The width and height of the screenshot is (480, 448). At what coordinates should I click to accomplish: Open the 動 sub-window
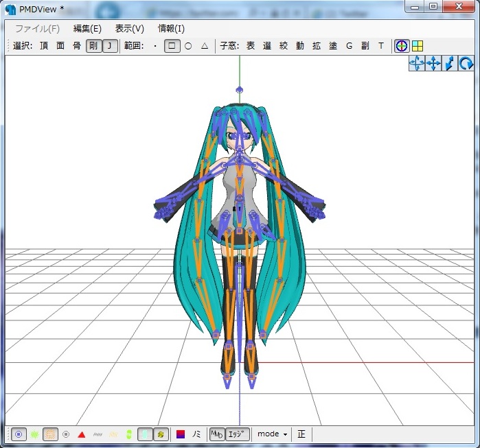pyautogui.click(x=300, y=46)
